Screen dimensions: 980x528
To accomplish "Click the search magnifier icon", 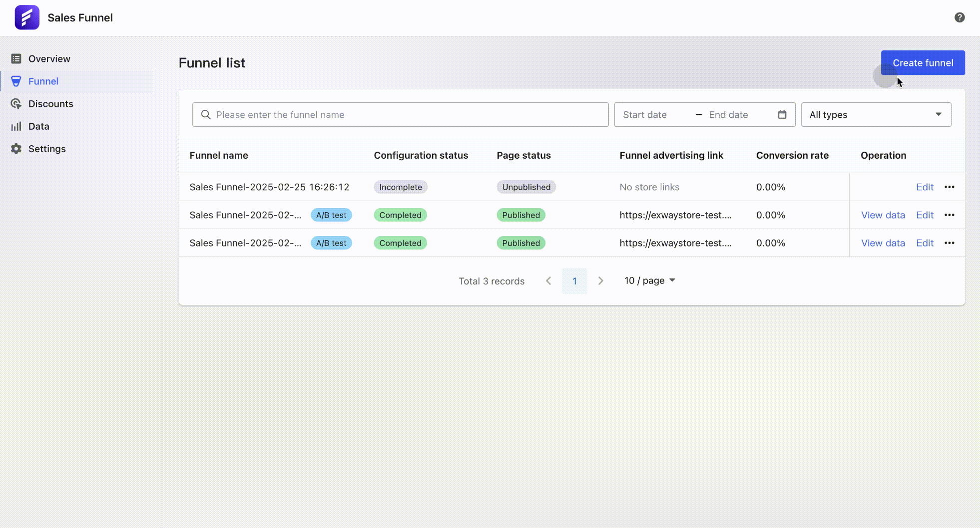I will [206, 115].
